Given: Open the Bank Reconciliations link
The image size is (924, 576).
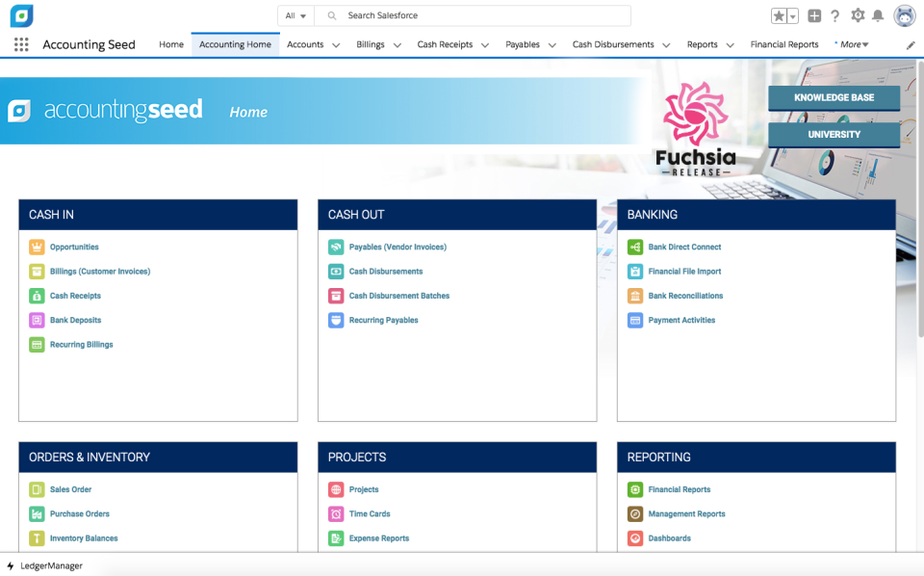Looking at the screenshot, I should [x=685, y=296].
